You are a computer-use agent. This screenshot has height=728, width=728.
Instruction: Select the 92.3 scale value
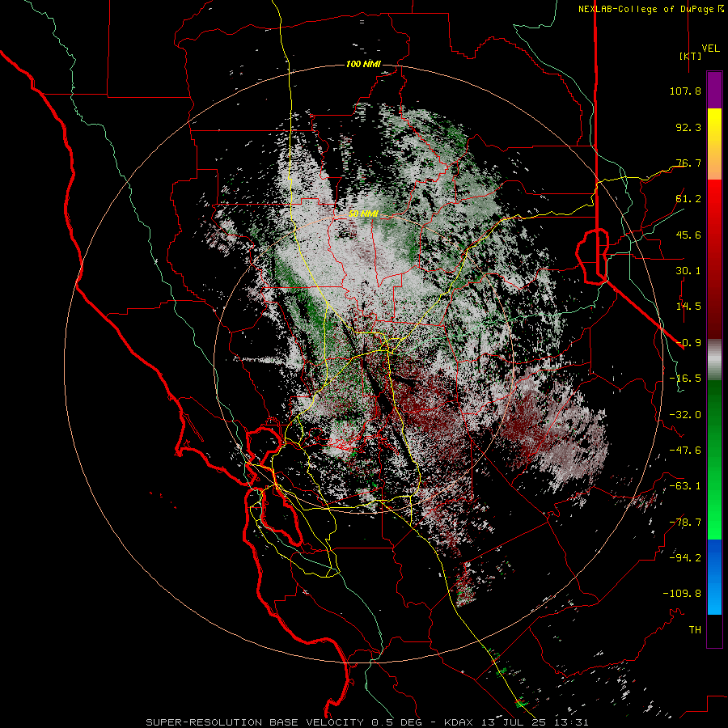click(x=688, y=127)
